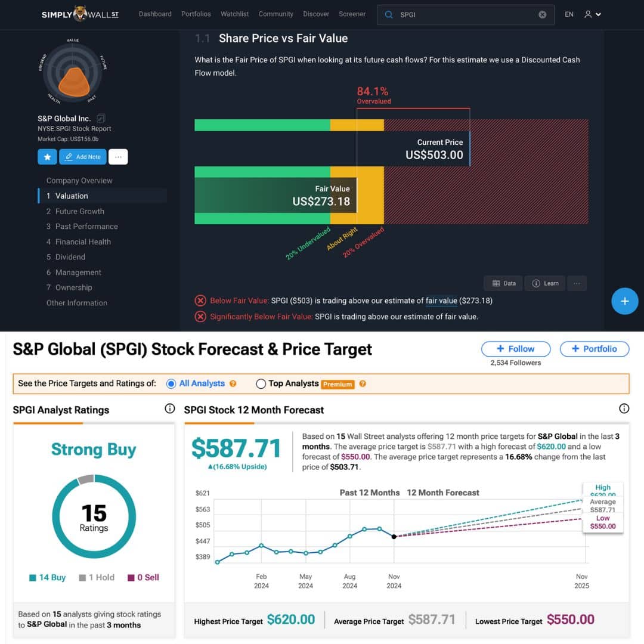This screenshot has width=644, height=644.
Task: Go to Company Overview section
Action: coord(79,181)
